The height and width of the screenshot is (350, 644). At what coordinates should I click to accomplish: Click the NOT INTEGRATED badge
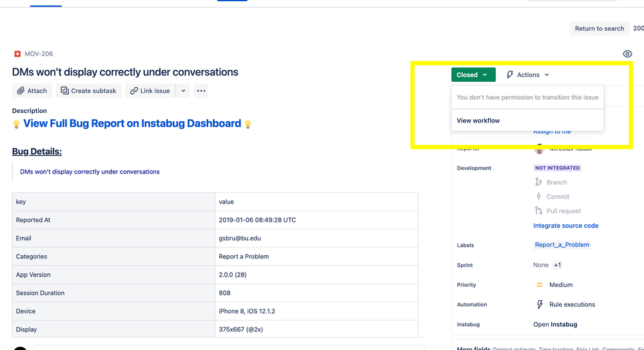click(x=558, y=168)
